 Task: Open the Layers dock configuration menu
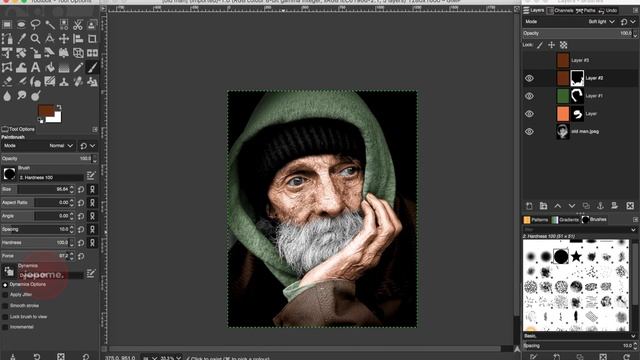[x=636, y=11]
